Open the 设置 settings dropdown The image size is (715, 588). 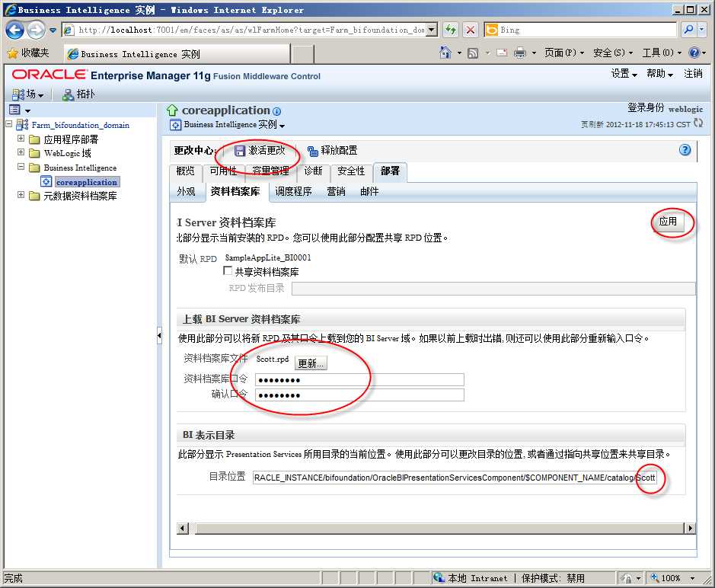pyautogui.click(x=624, y=73)
